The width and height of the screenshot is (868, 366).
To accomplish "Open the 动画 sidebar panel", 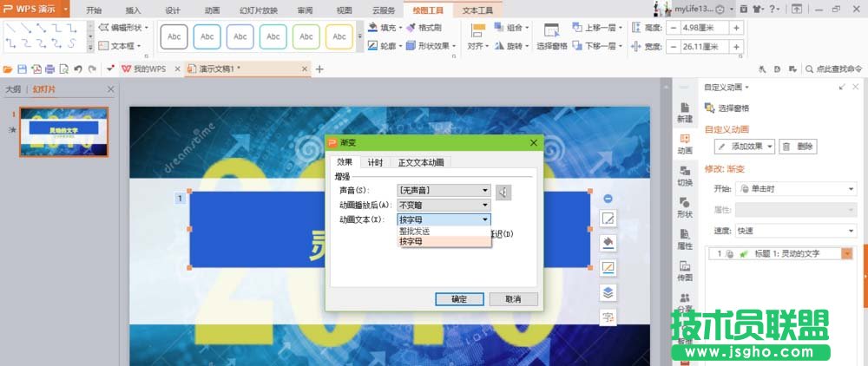I will pyautogui.click(x=685, y=144).
